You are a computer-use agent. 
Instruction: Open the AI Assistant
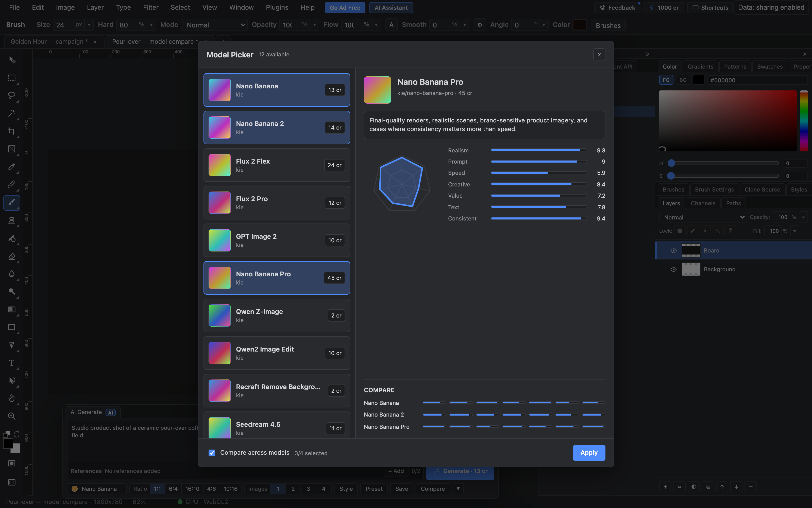pos(391,7)
